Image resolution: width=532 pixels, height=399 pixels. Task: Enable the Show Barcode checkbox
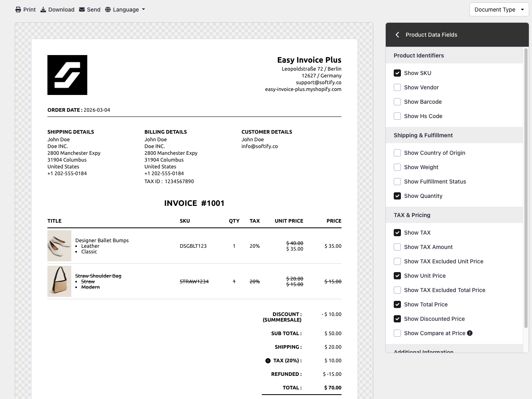[x=397, y=102]
